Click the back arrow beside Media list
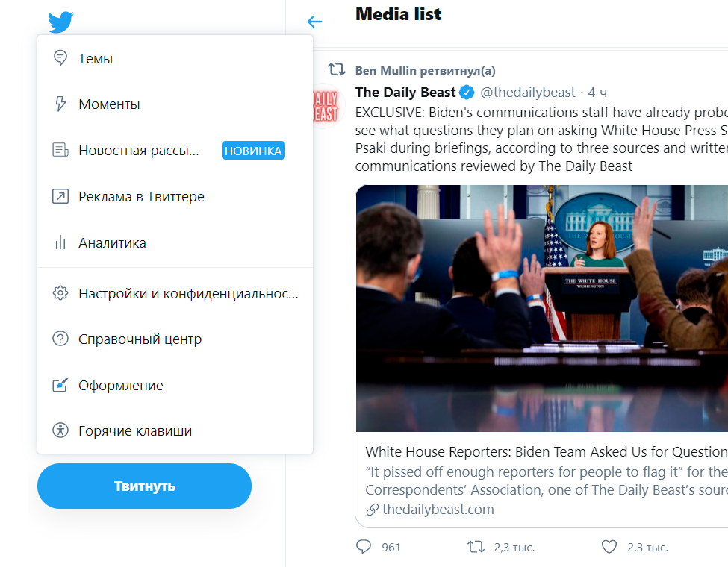The height and width of the screenshot is (567, 728). point(314,21)
